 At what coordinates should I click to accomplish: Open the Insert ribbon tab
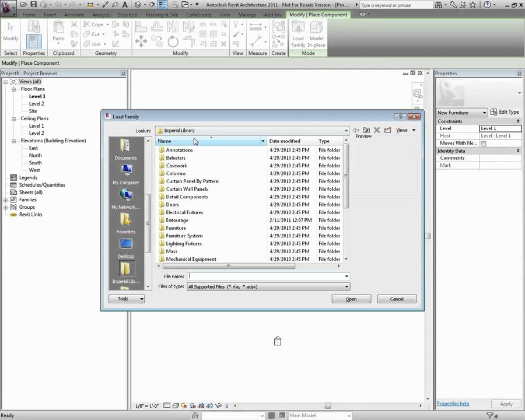coord(50,15)
